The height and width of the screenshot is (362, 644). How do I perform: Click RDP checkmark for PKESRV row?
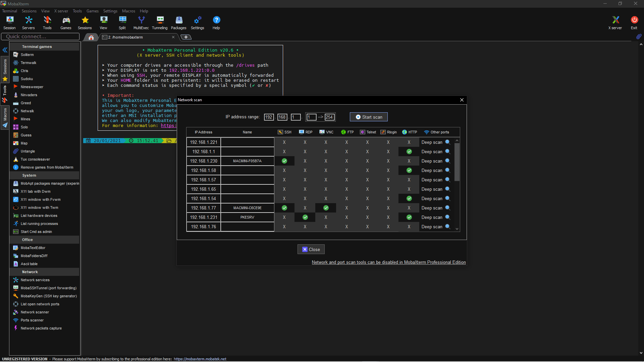(305, 217)
